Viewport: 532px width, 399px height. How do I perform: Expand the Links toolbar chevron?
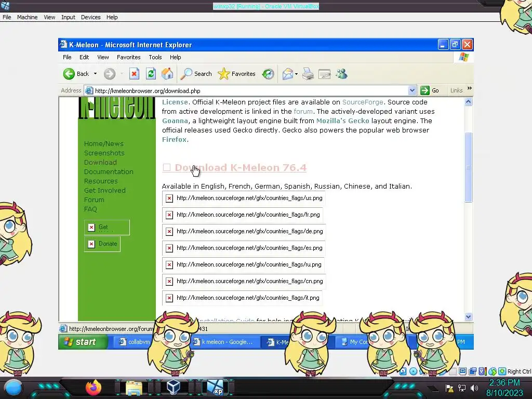click(x=470, y=88)
